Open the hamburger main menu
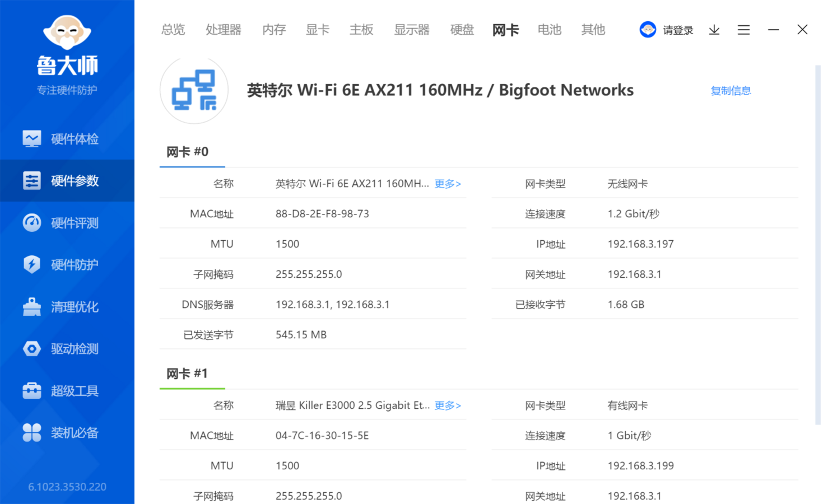Screen dimensions: 823x504 743,30
